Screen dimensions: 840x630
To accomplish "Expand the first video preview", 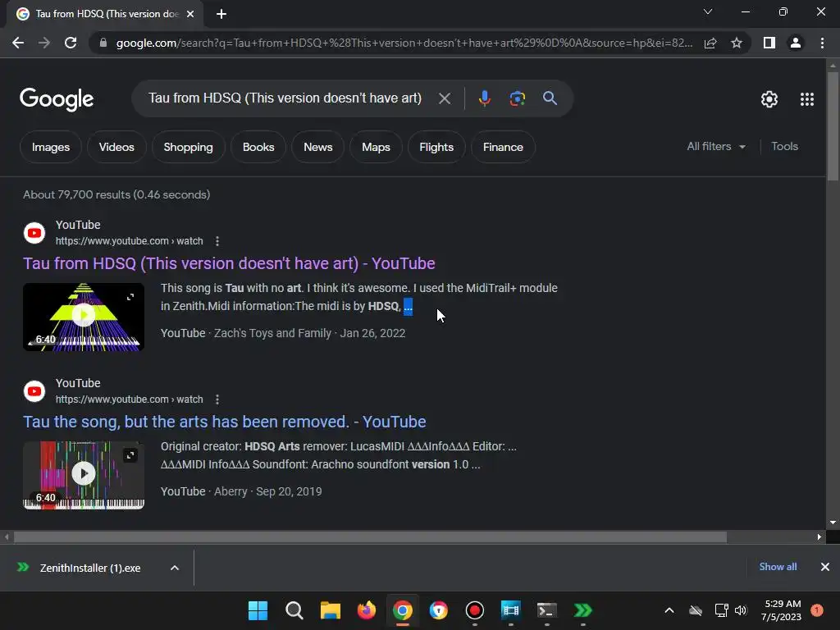I will (x=130, y=297).
